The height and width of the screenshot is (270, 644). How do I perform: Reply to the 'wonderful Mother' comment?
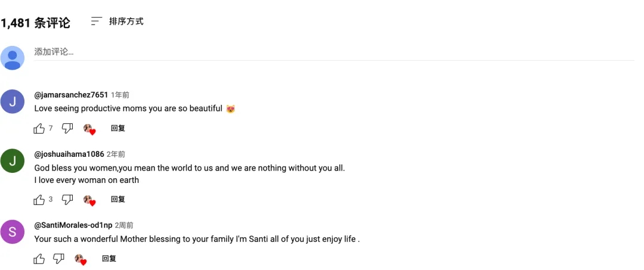click(109, 259)
